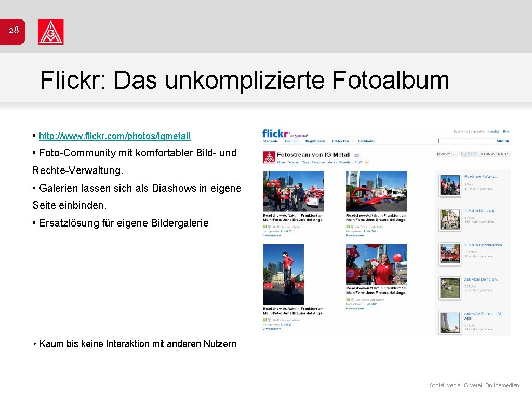Open the Anti-AKW-Demo am 25 April thumbnail

tap(450, 322)
